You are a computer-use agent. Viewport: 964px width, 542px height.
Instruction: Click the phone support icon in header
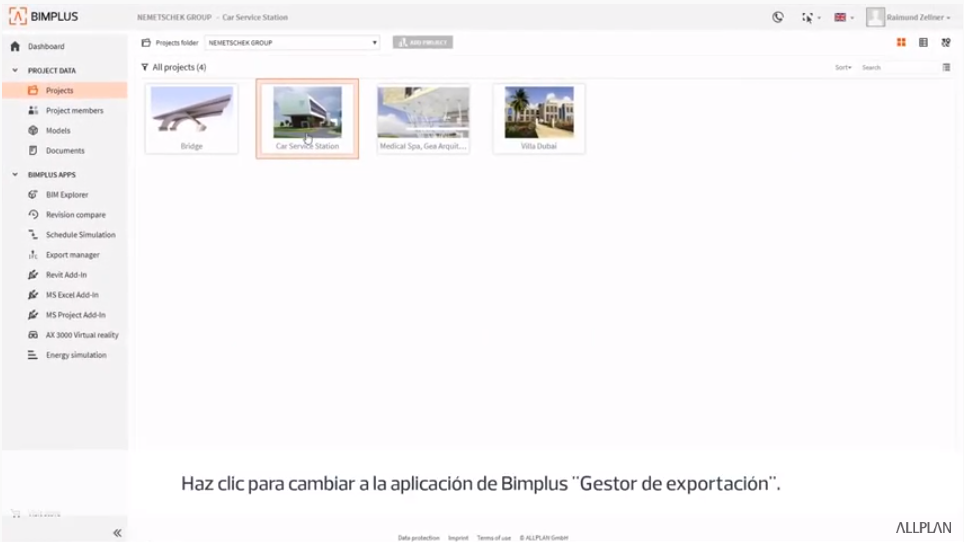coord(778,17)
